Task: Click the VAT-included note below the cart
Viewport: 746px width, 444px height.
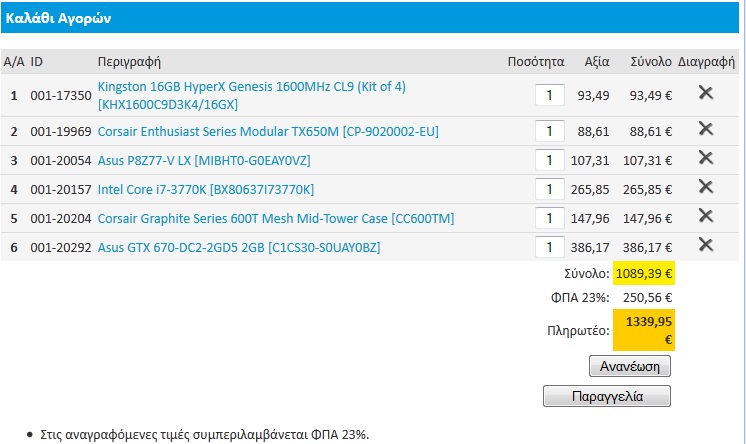Action: click(205, 434)
